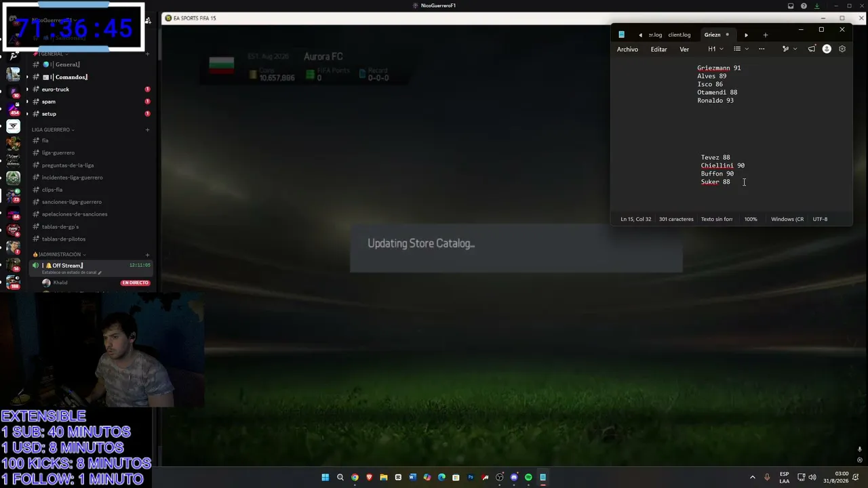Show tabs to the right in Notepad
Screen dimensions: 868x488
[746, 35]
